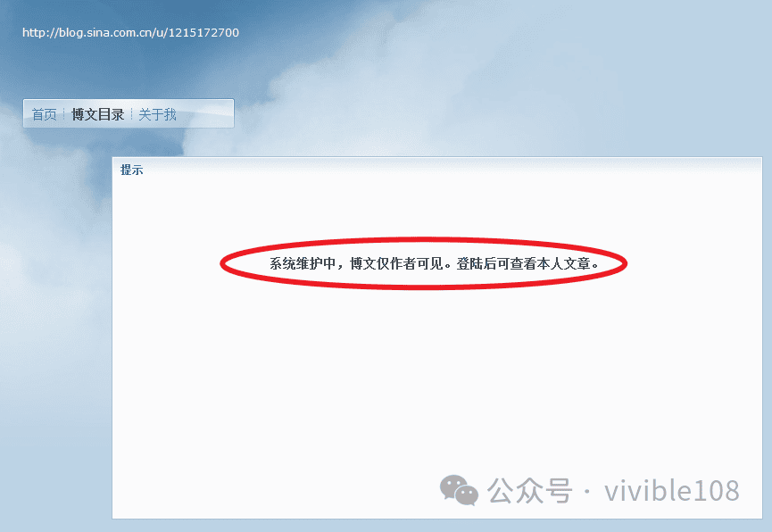Click the user ID 1215172700 in the URL
This screenshot has height=532, width=772.
click(x=203, y=32)
